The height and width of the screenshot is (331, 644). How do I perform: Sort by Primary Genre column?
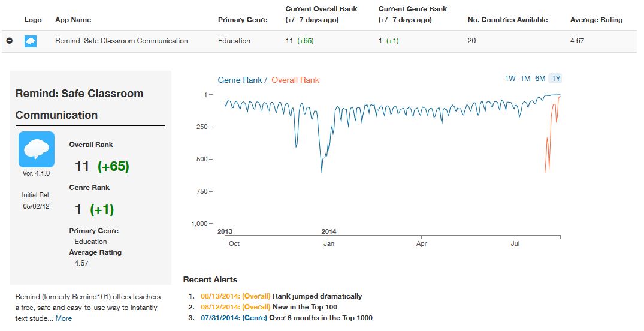click(243, 20)
